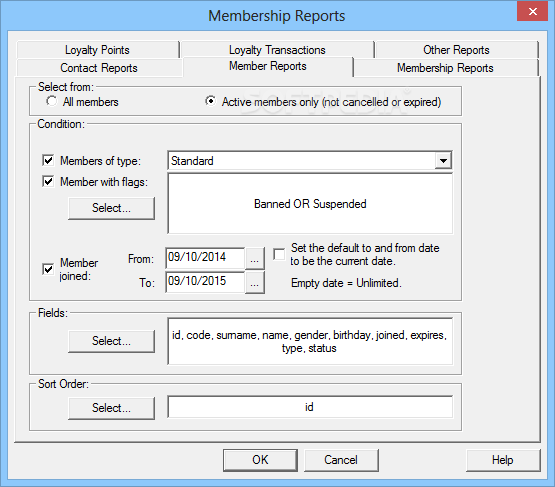Uncheck the Member with flags checkbox
The image size is (555, 487).
pos(48,182)
